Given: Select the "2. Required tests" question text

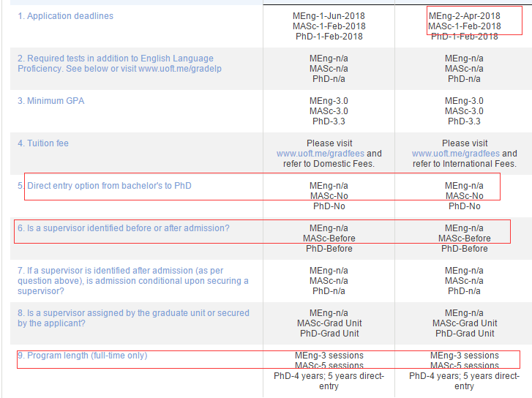Looking at the screenshot, I should pos(116,59).
